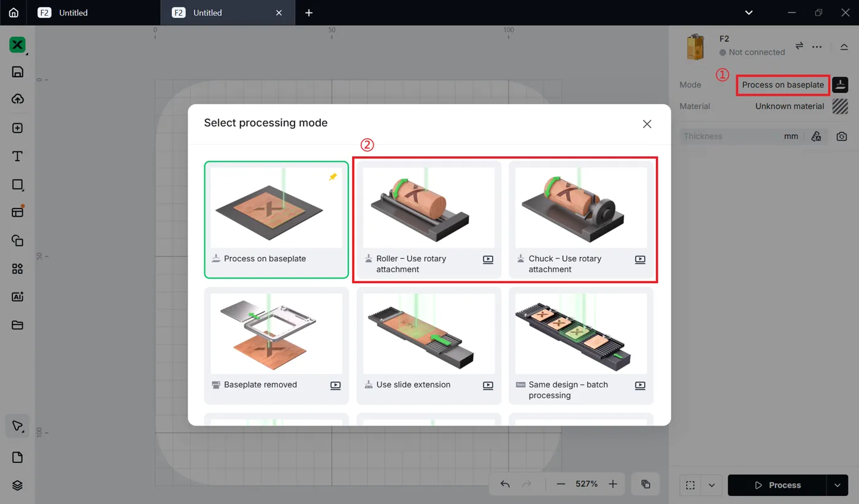Screen dimensions: 859x504
Task: Open the three-dot more options for F2 device
Action: pyautogui.click(x=817, y=47)
